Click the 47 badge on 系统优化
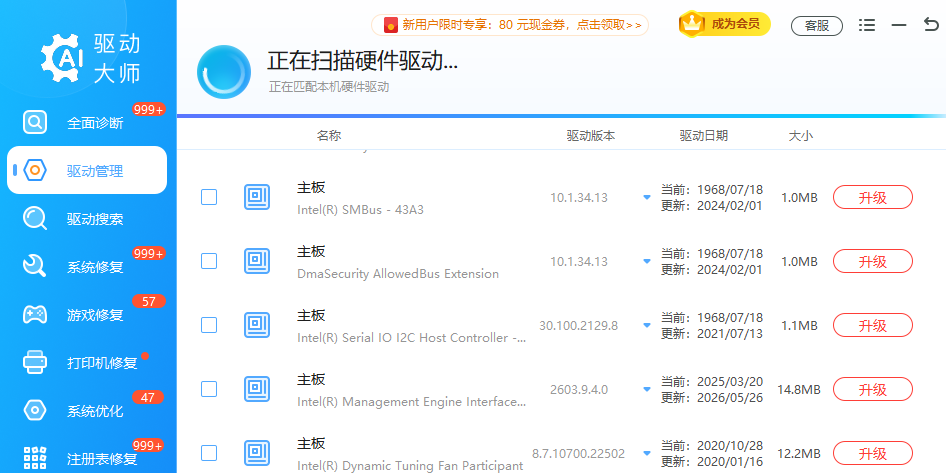 [148, 398]
